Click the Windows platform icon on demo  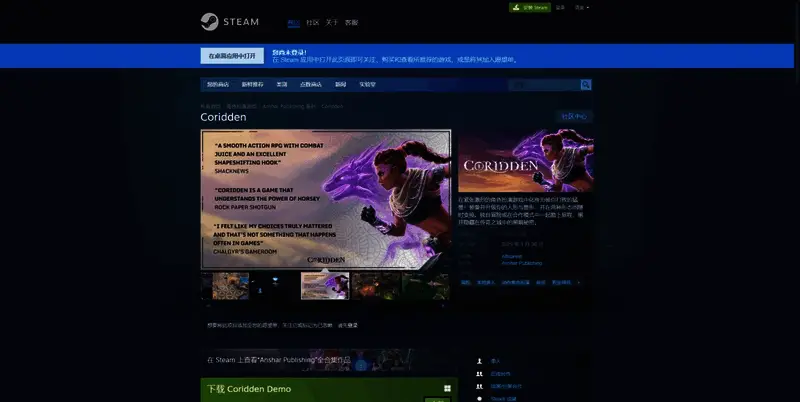pyautogui.click(x=446, y=388)
